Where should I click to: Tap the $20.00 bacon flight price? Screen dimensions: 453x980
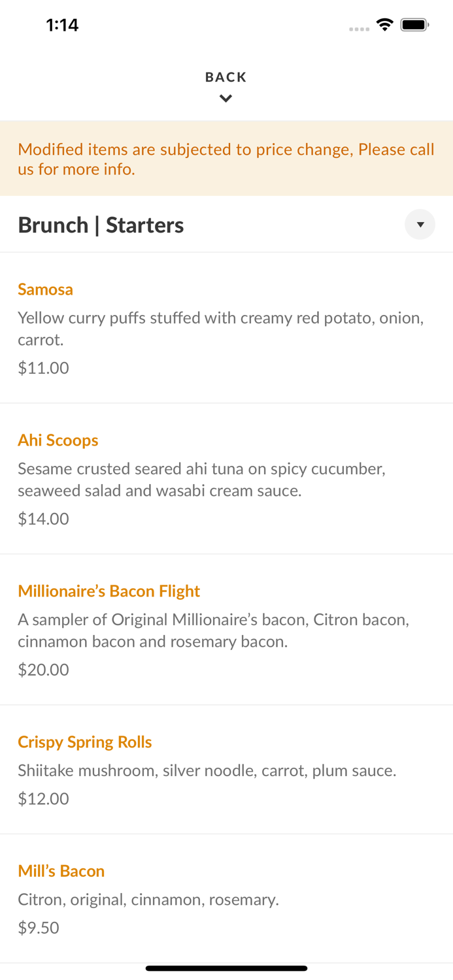click(43, 670)
